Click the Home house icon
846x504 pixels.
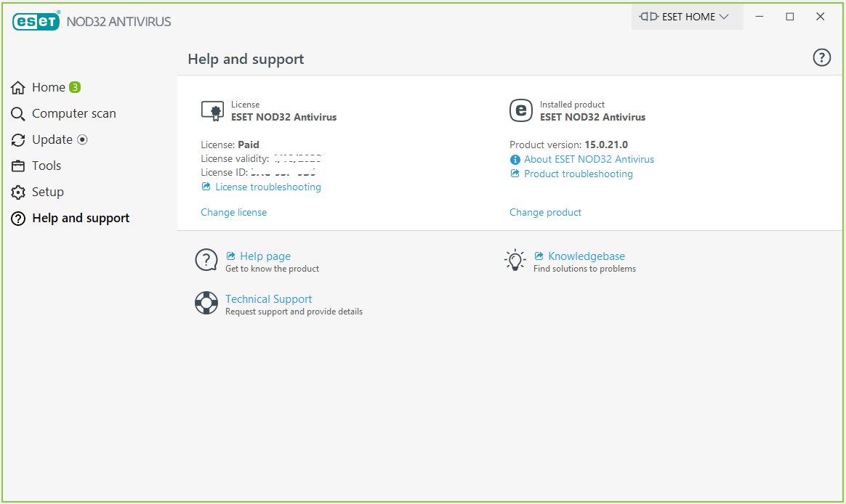coord(17,87)
